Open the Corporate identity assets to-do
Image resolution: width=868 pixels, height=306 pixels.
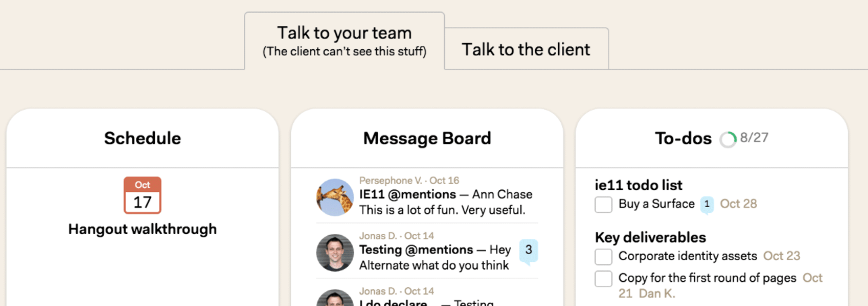point(688,256)
